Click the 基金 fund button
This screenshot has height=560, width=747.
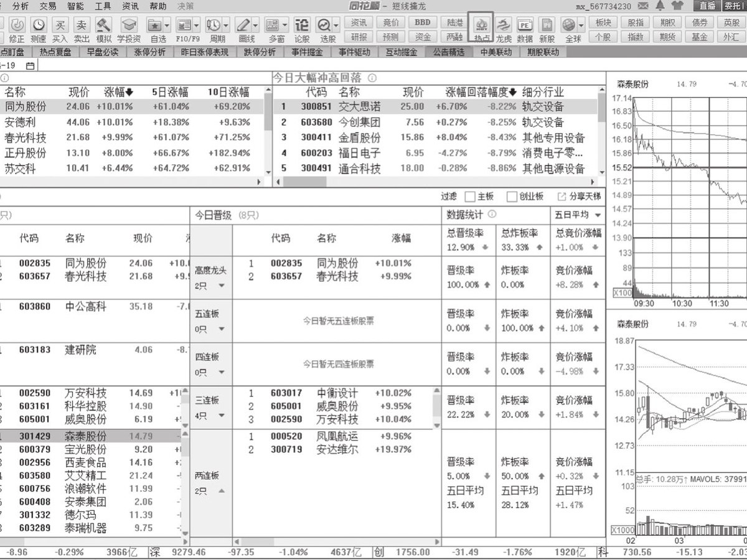click(700, 37)
